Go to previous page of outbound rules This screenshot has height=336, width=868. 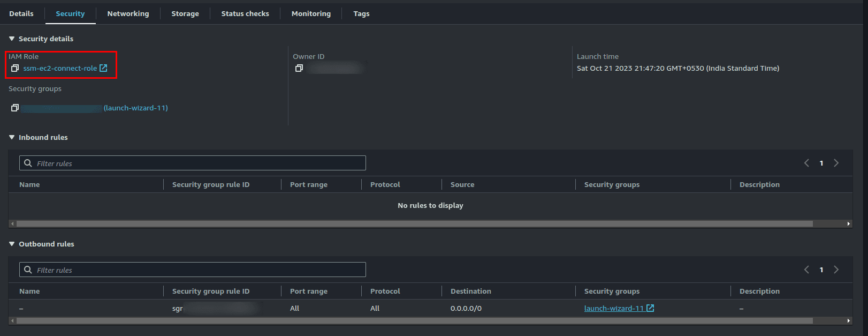pos(806,270)
